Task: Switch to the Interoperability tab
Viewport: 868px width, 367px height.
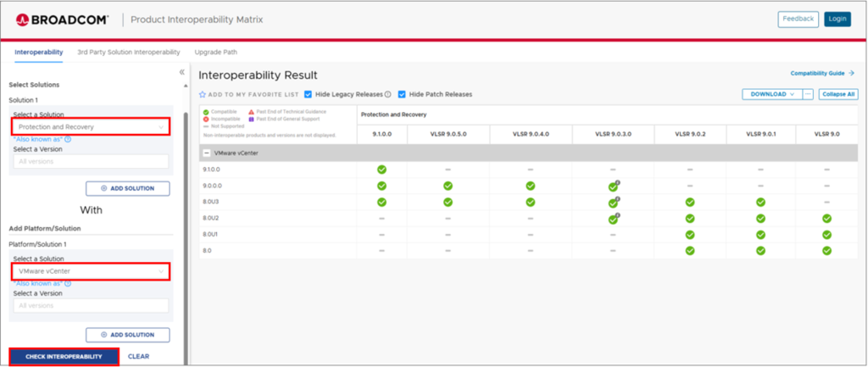Action: click(x=39, y=53)
